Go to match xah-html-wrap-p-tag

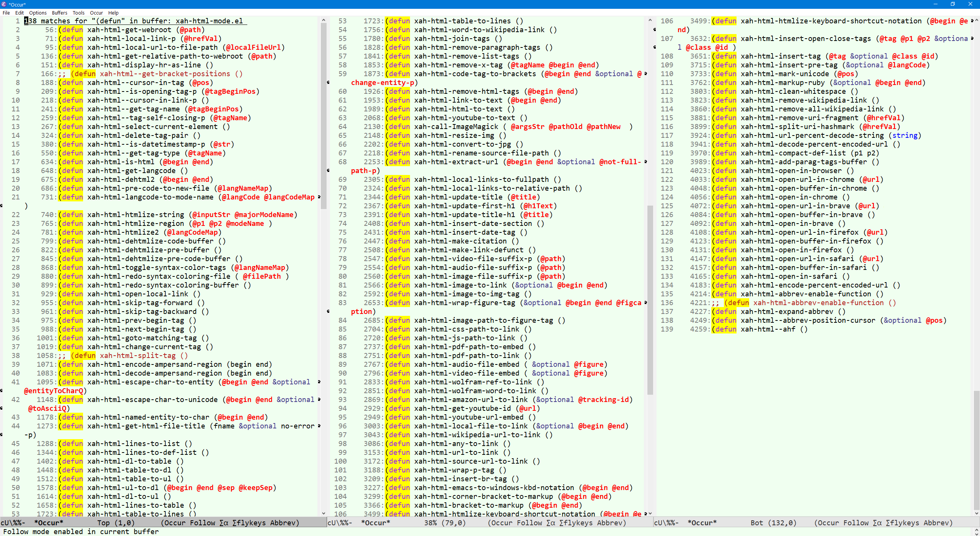[x=454, y=470]
